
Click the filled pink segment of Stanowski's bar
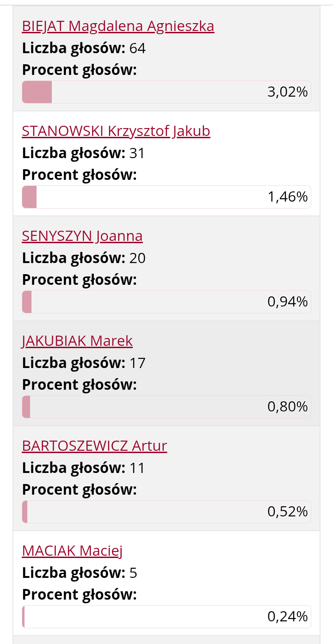point(29,197)
